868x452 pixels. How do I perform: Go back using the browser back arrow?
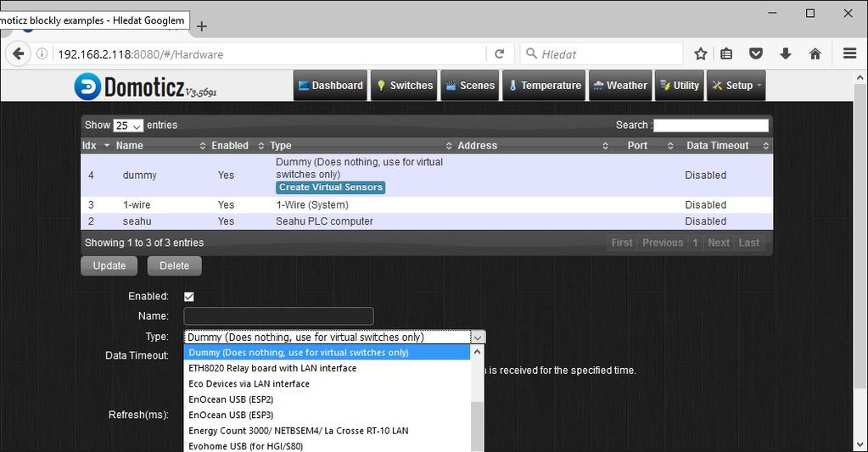(18, 54)
